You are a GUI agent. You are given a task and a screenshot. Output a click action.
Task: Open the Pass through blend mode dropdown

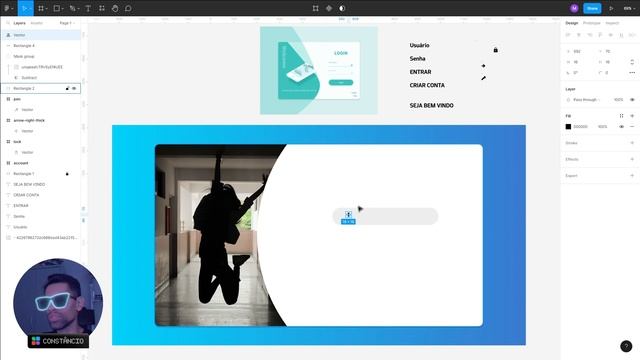[x=586, y=100]
